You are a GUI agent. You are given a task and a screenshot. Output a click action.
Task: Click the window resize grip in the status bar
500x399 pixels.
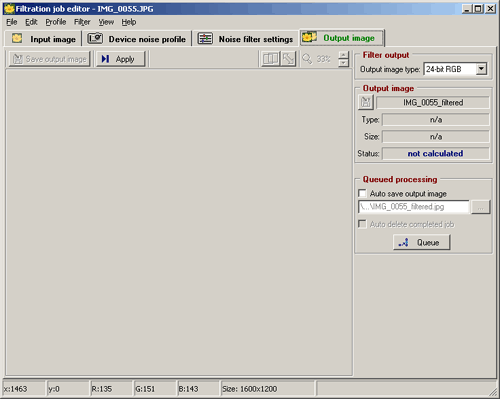493,391
